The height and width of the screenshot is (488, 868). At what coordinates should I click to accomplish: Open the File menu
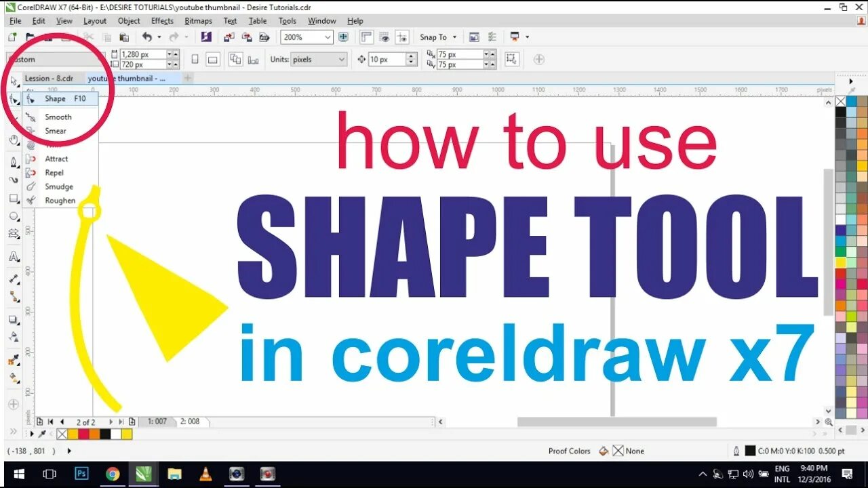pyautogui.click(x=16, y=21)
